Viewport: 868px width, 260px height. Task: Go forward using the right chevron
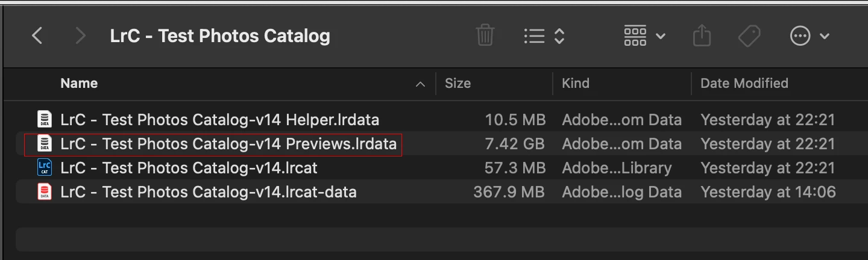80,36
